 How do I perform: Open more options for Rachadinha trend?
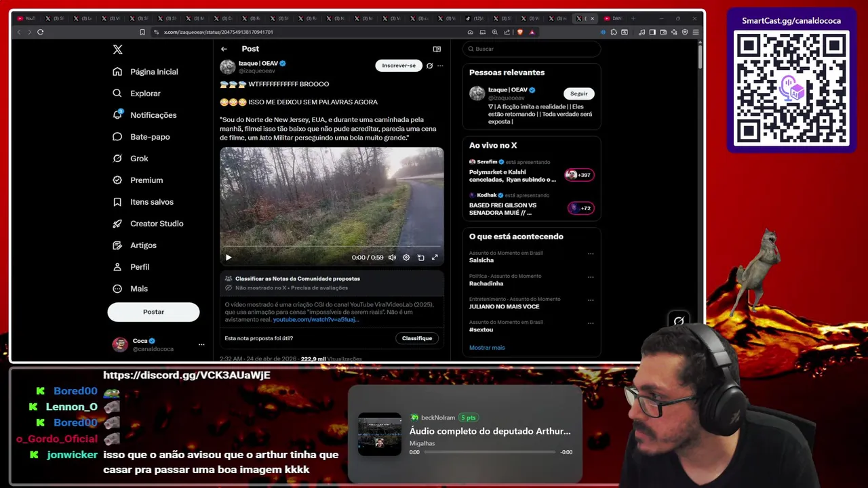point(591,277)
